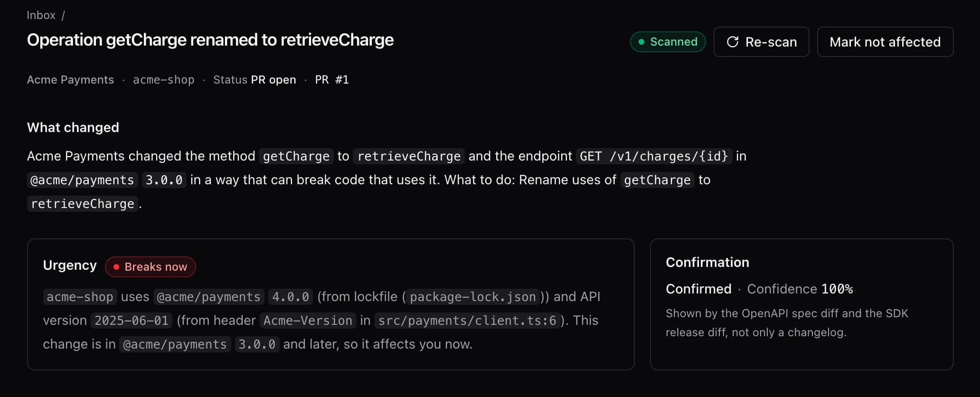This screenshot has width=980, height=397.
Task: Click the Re-scan button
Action: point(761,42)
